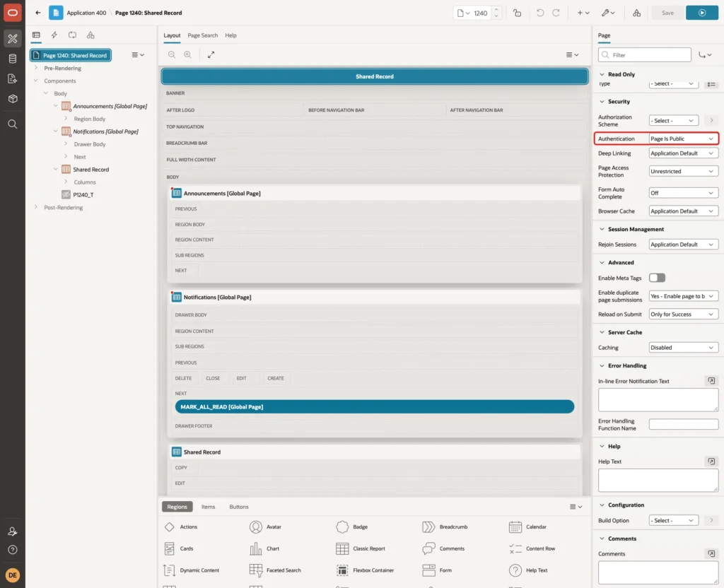Open code editor for Comments
Screen dimensions: 724x588
pos(711,553)
